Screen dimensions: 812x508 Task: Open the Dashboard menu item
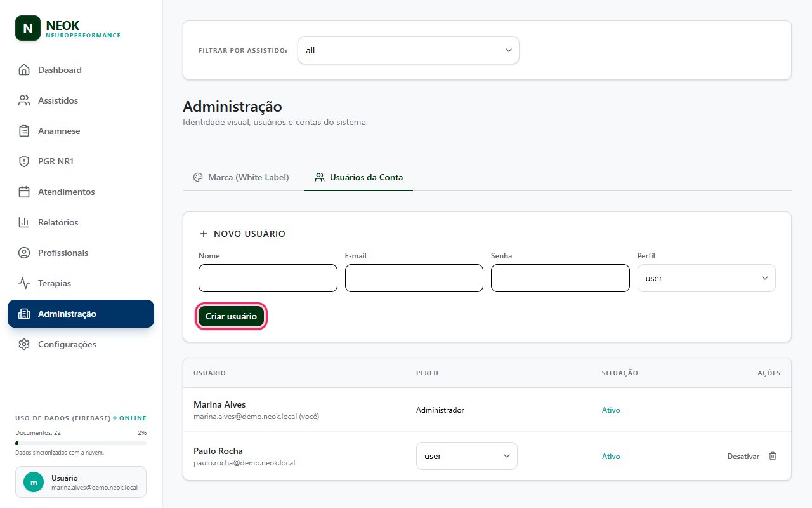click(x=81, y=70)
